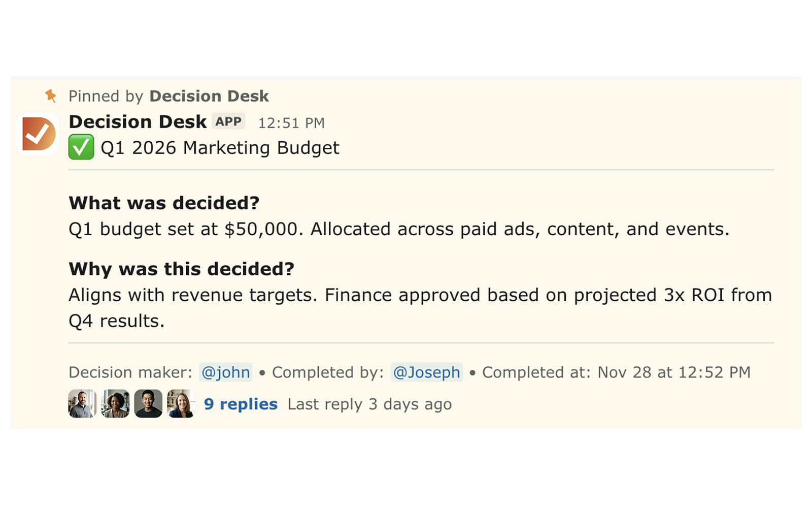
Task: Click the Decision Desk app avatar
Action: tap(38, 134)
